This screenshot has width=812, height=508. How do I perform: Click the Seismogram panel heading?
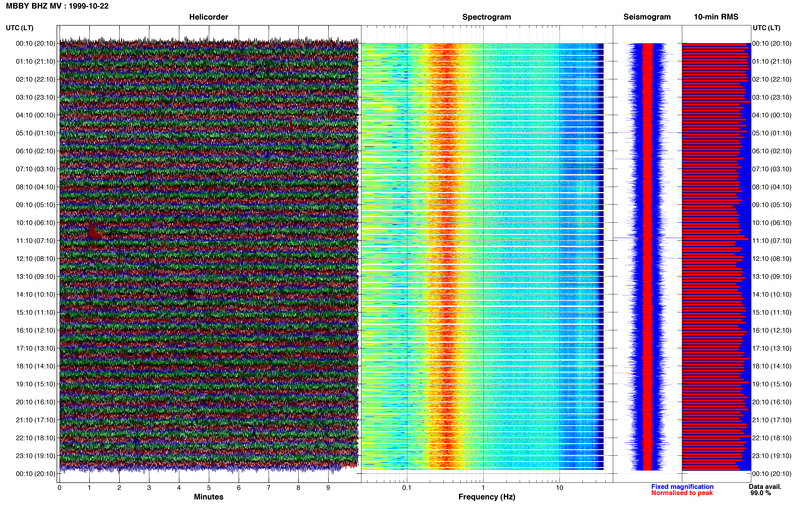pyautogui.click(x=647, y=17)
